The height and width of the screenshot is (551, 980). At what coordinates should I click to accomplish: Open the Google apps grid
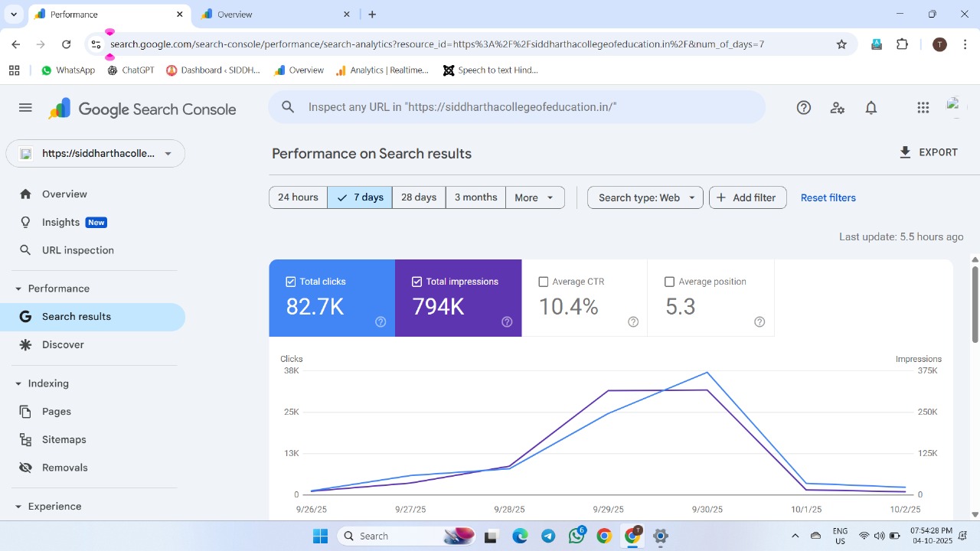[923, 108]
